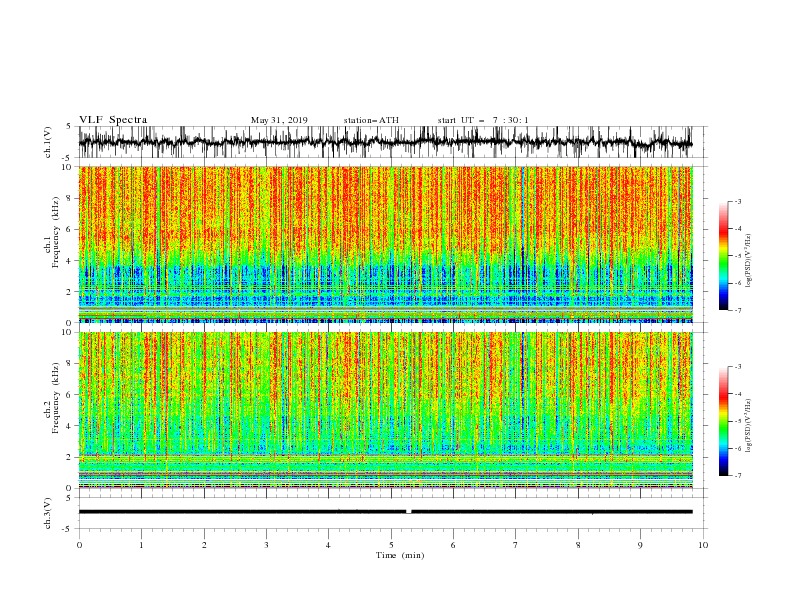
Task: Click the ch.1 Frequency (kHz) axis label
Action: coord(52,230)
